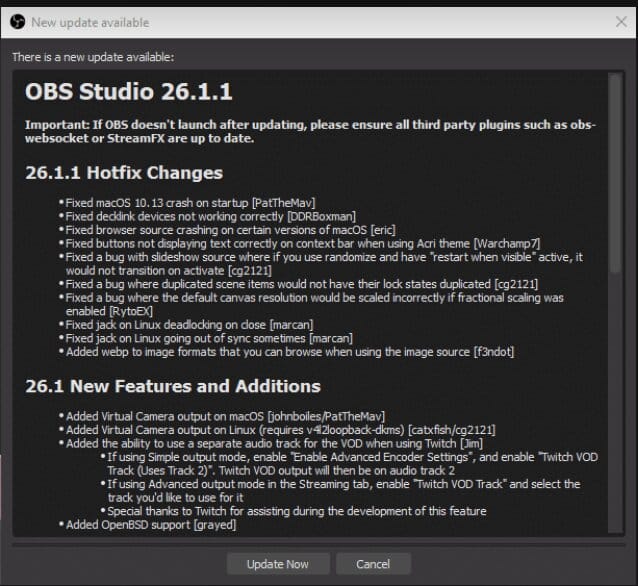Click the 'New update available' window title

[x=90, y=22]
